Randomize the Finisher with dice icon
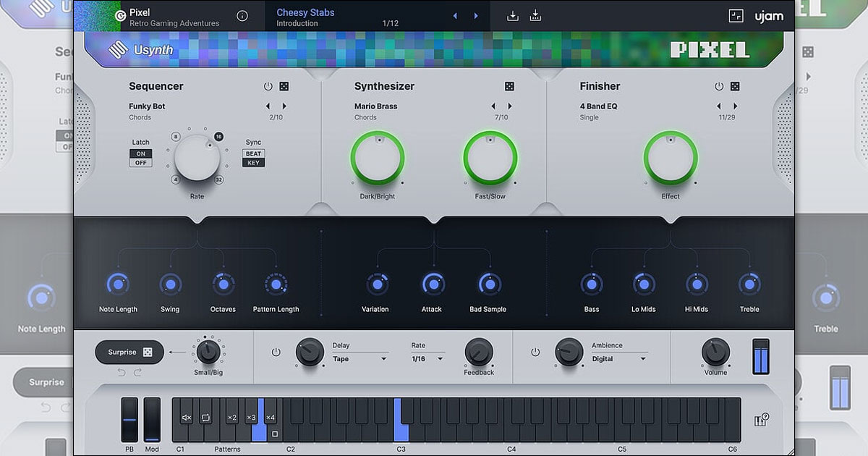This screenshot has width=868, height=456. pos(735,86)
